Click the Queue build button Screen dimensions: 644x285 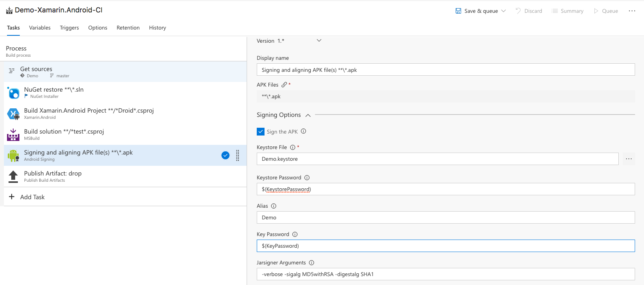click(x=606, y=11)
